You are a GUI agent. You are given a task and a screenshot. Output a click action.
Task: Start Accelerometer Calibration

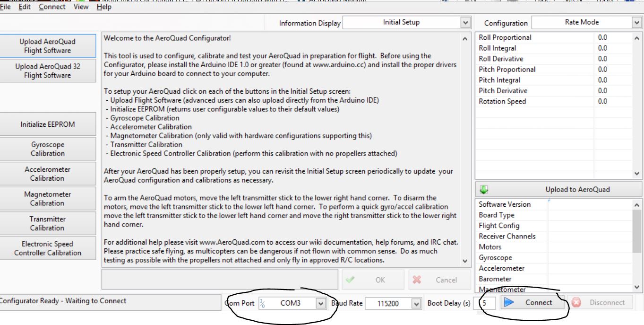click(x=47, y=174)
